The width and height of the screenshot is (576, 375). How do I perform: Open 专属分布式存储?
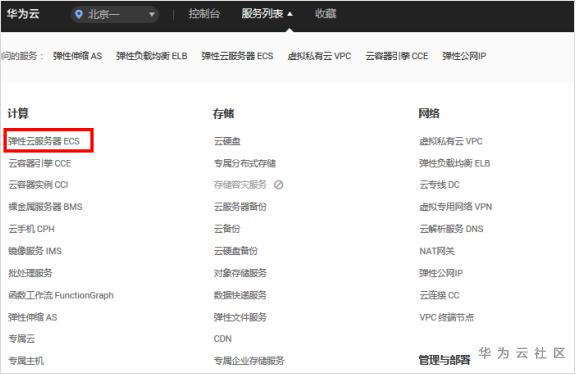245,163
